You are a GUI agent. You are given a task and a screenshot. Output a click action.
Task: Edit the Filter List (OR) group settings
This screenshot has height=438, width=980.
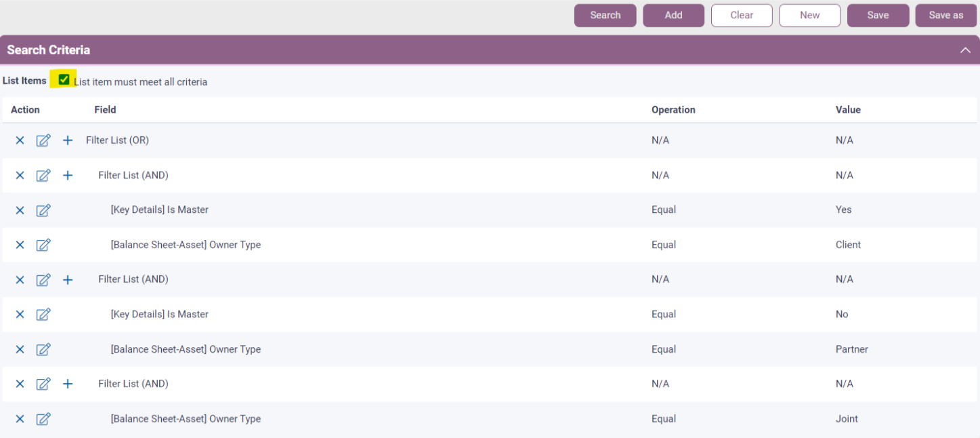tap(43, 140)
